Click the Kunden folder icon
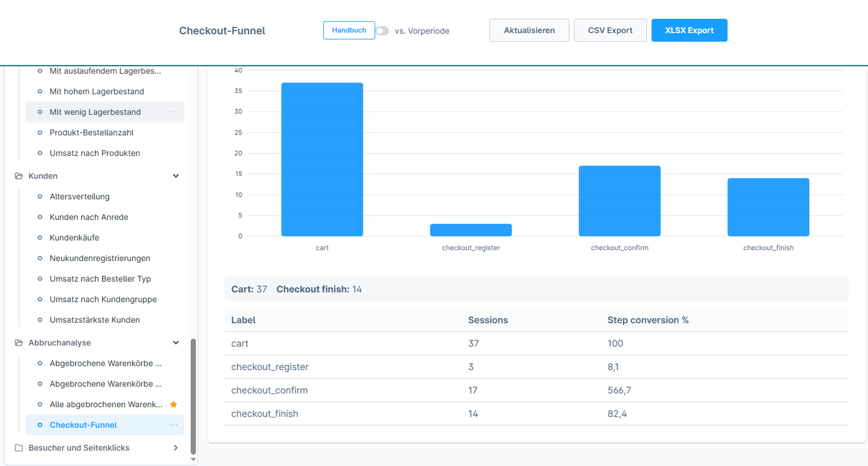 click(19, 176)
